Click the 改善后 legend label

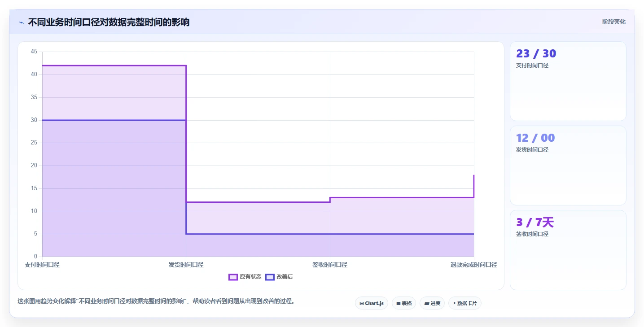[285, 277]
